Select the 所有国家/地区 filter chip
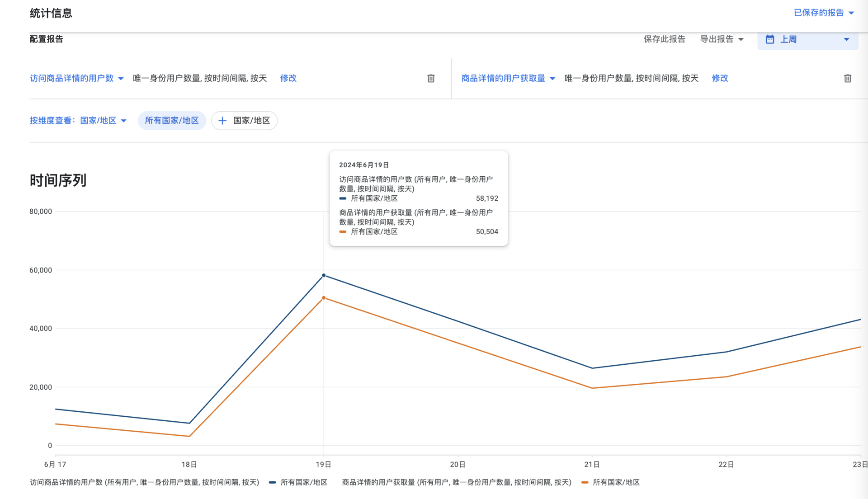Screen dimensions: 868x499 (x=172, y=121)
